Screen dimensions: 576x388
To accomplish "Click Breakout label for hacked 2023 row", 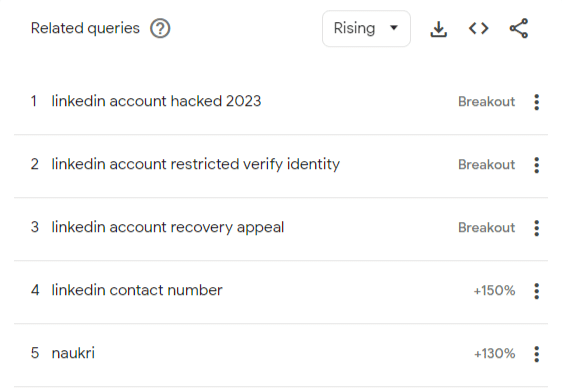I will [x=486, y=101].
